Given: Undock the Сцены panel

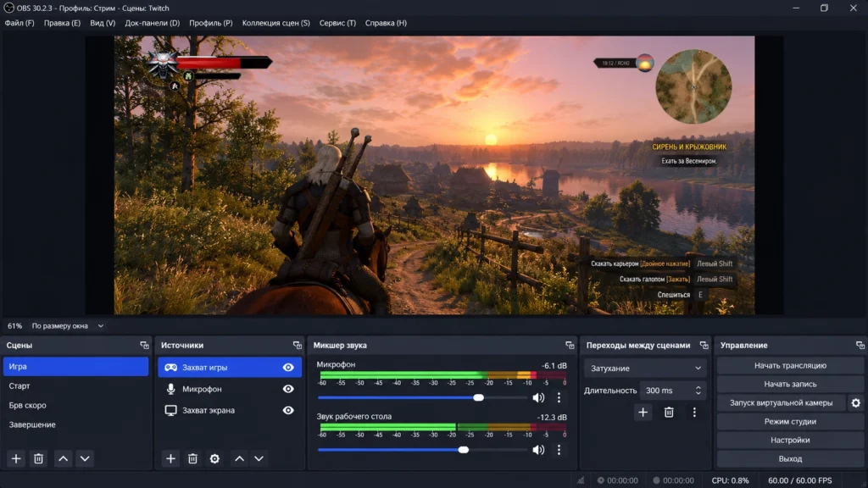Looking at the screenshot, I should click(x=144, y=346).
